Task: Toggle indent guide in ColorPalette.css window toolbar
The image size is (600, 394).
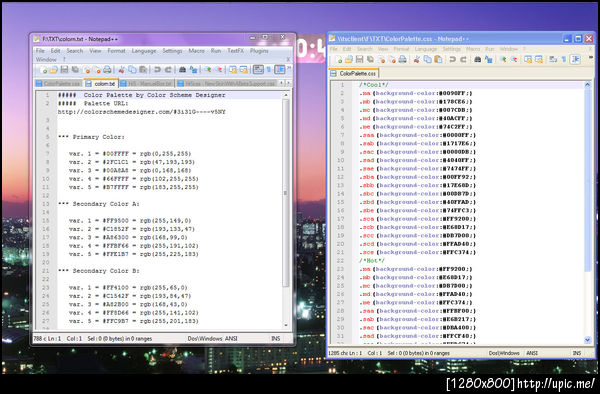Action: (x=575, y=59)
